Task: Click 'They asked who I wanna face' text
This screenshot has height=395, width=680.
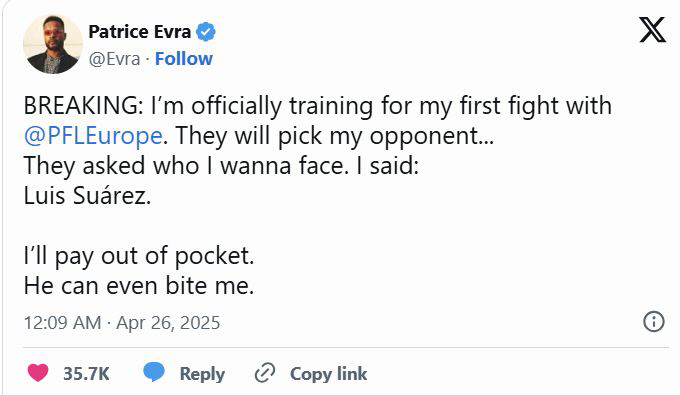Action: point(186,166)
